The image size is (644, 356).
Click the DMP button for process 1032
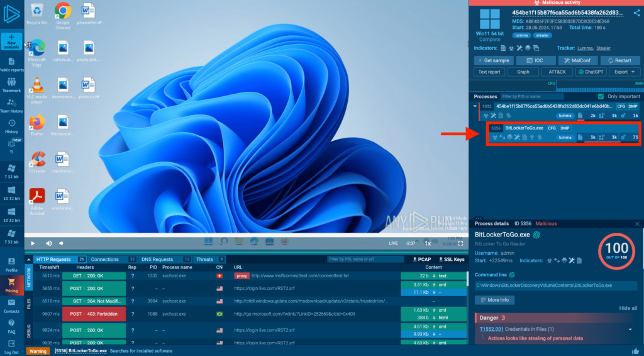coord(633,106)
